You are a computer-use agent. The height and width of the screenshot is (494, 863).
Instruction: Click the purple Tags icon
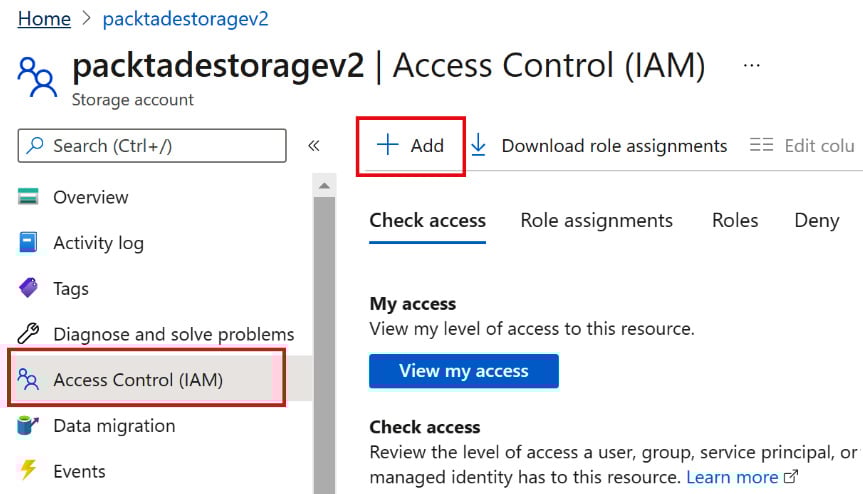pyautogui.click(x=28, y=289)
